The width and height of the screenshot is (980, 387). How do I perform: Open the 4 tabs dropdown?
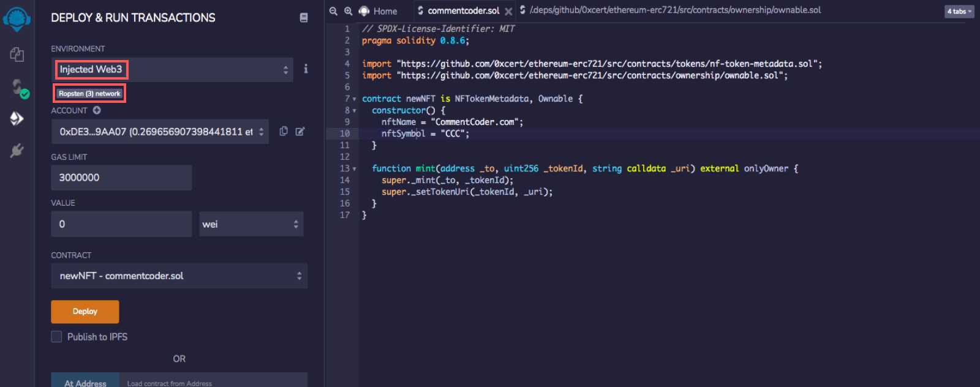tap(959, 11)
